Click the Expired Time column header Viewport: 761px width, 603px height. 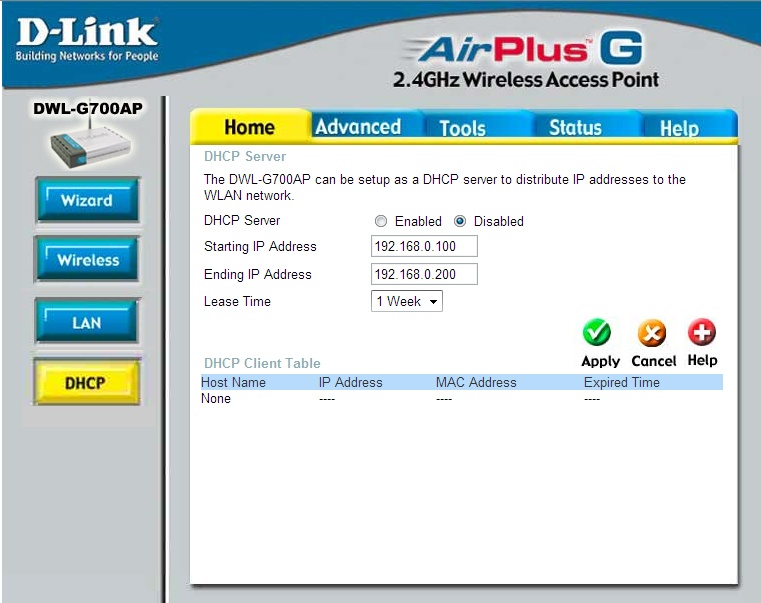(x=622, y=382)
